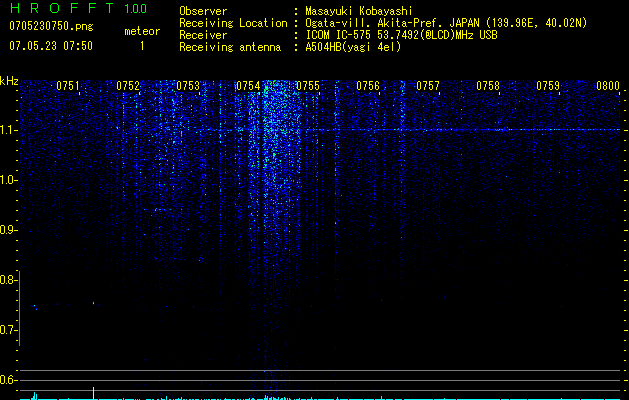Screen dimensions: 629x400
Task: Click the vertical gray frequency range bar
Action: click(x=20, y=308)
